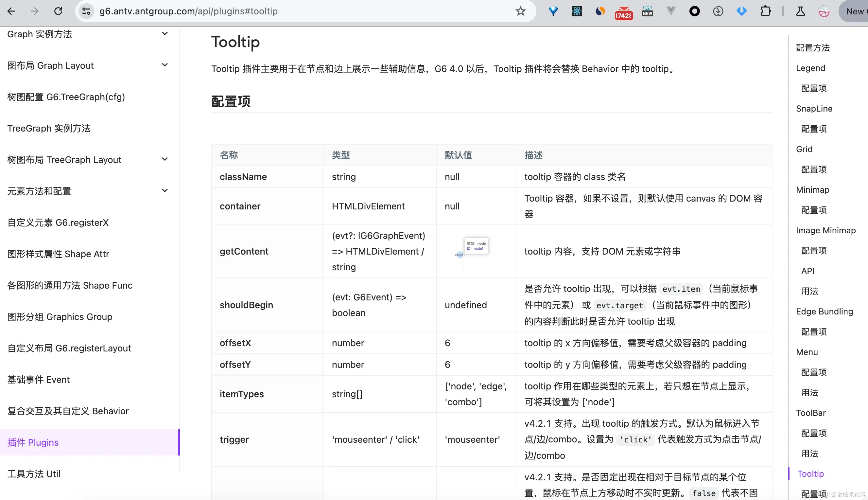Open Chrome Labs flask icon

800,11
